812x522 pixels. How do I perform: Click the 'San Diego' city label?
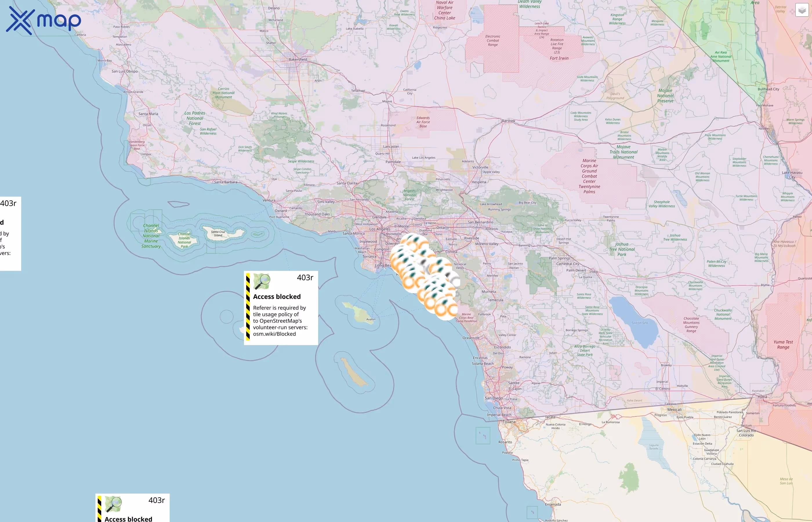pos(494,398)
